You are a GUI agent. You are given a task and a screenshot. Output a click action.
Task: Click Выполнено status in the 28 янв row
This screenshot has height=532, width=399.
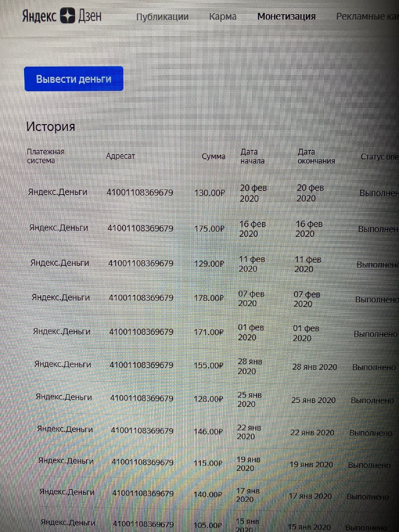pyautogui.click(x=374, y=368)
